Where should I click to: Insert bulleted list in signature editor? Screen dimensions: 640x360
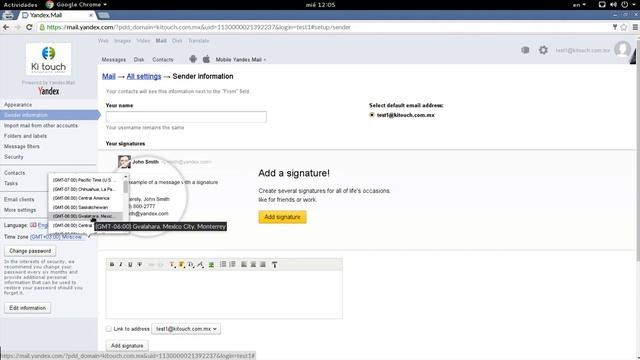223,264
